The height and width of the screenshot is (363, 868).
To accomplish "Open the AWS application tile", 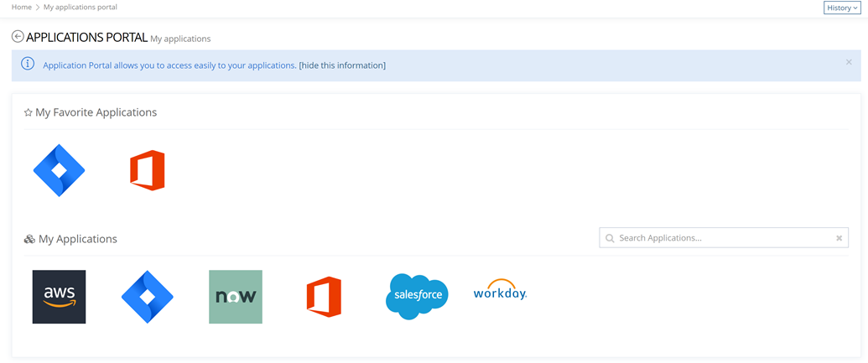I will point(59,297).
